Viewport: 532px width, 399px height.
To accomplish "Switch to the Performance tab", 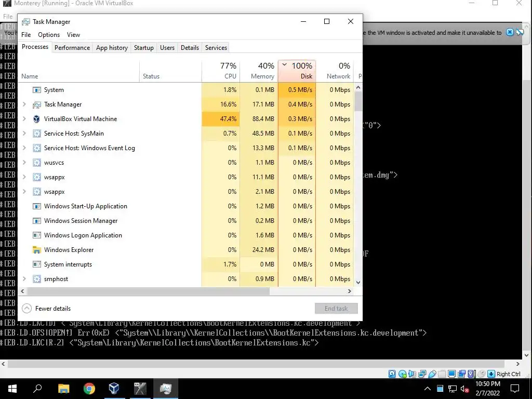I will coord(72,48).
